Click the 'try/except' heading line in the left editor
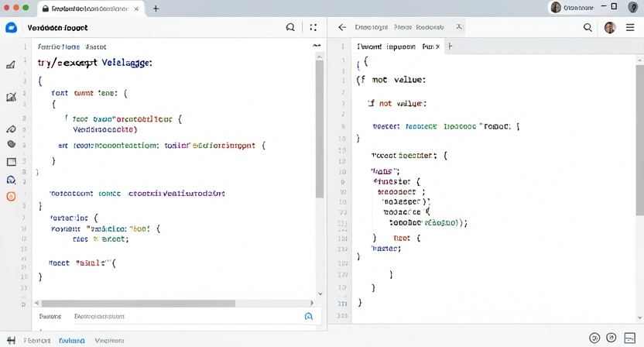Image resolution: width=644 pixels, height=347 pixels. 95,63
